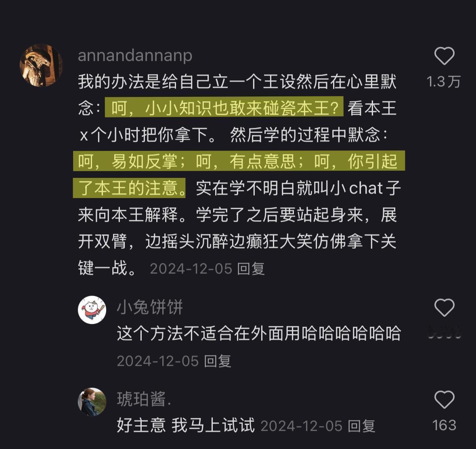Image resolution: width=476 pixels, height=449 pixels.
Task: Tap the comment text 好主意 我马上试试
Action: [x=185, y=425]
